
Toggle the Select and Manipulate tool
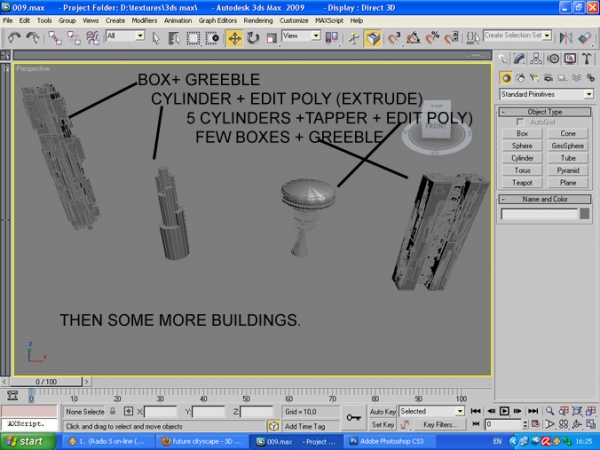354,38
